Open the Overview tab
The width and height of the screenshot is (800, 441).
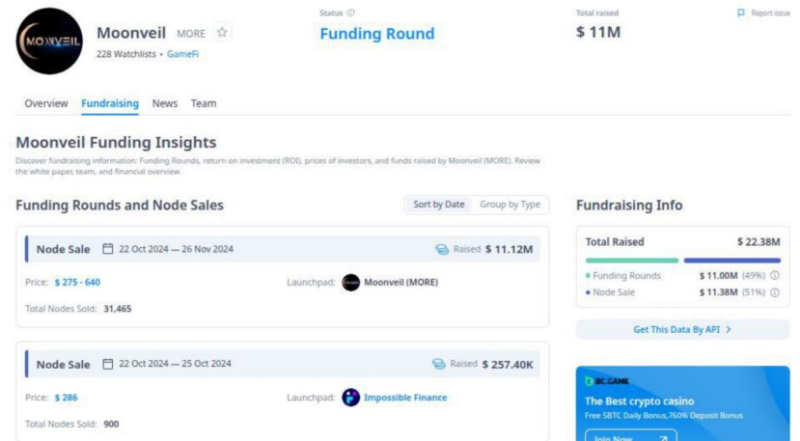click(x=46, y=104)
